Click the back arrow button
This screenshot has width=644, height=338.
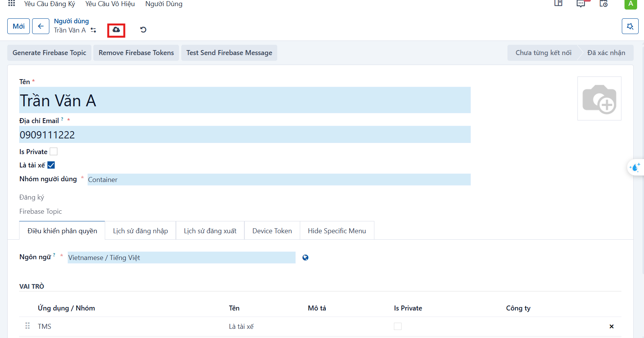click(41, 26)
